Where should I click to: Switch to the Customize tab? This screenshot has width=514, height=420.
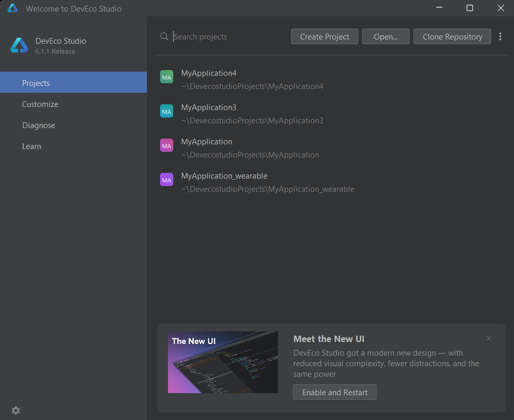(73, 104)
